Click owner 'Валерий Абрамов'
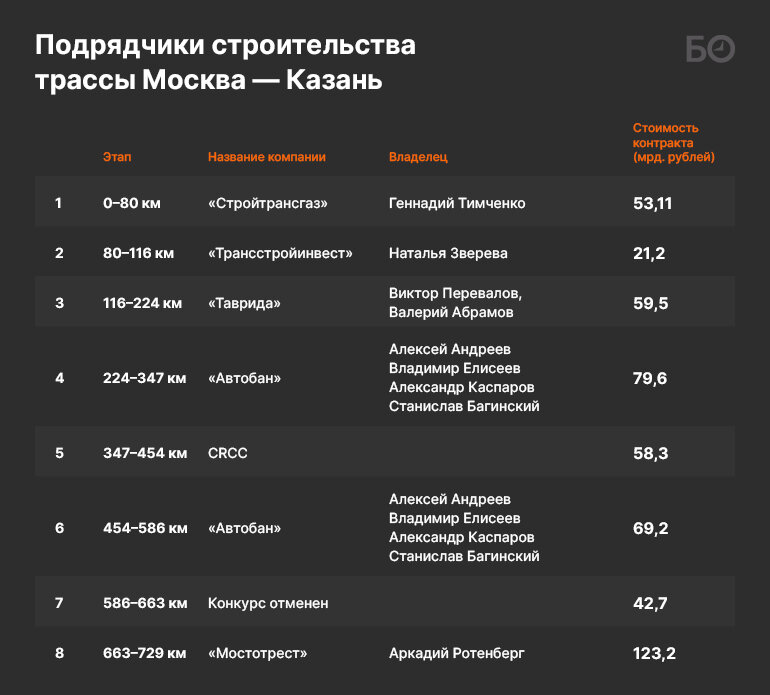The image size is (770, 695). 451,312
